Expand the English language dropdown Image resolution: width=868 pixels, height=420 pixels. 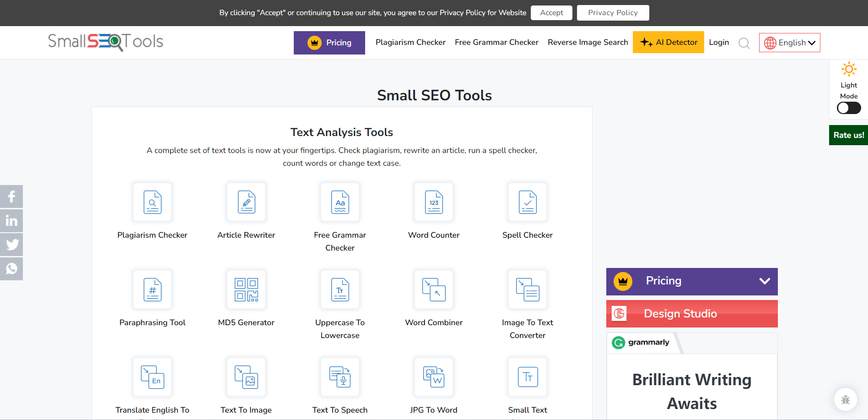point(789,42)
